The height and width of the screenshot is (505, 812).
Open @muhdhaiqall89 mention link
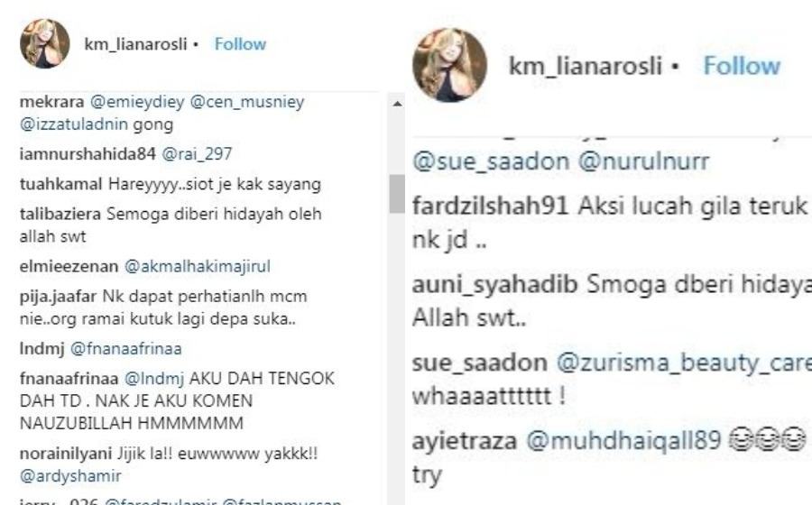click(x=623, y=441)
